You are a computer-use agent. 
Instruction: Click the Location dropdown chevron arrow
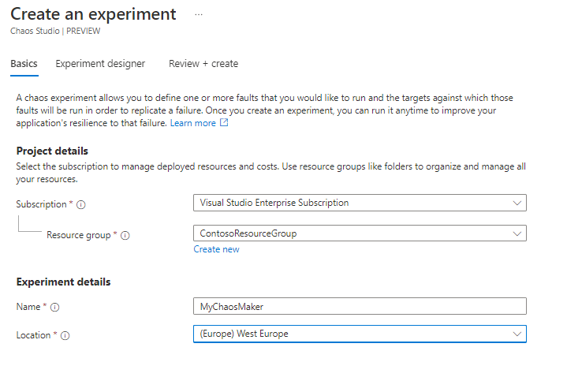pos(517,334)
